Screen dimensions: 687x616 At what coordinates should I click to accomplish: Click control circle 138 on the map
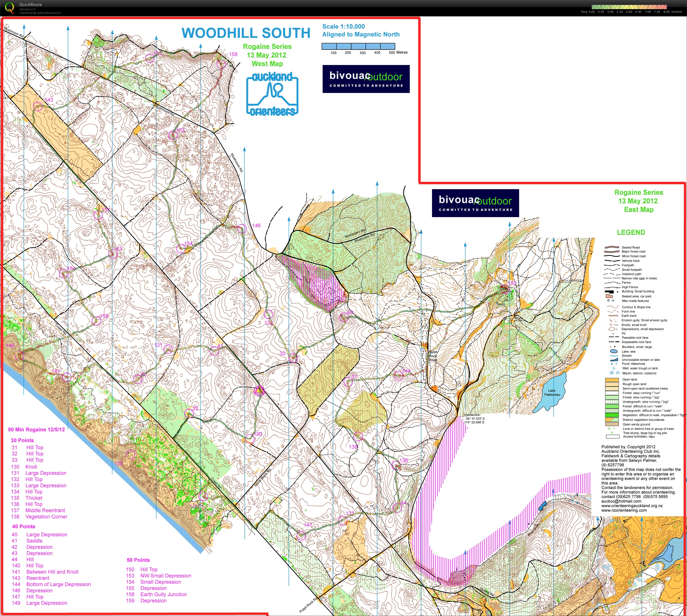pos(358,436)
